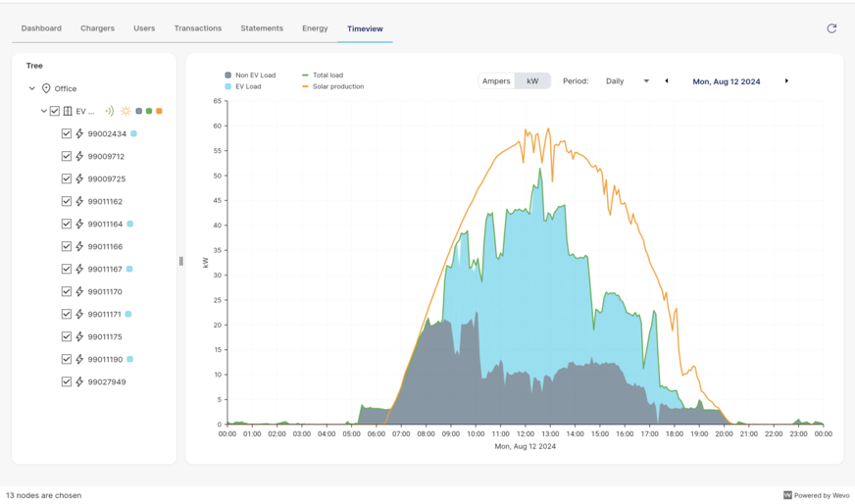Go to previous day arrow
This screenshot has width=855, height=504.
[x=667, y=81]
